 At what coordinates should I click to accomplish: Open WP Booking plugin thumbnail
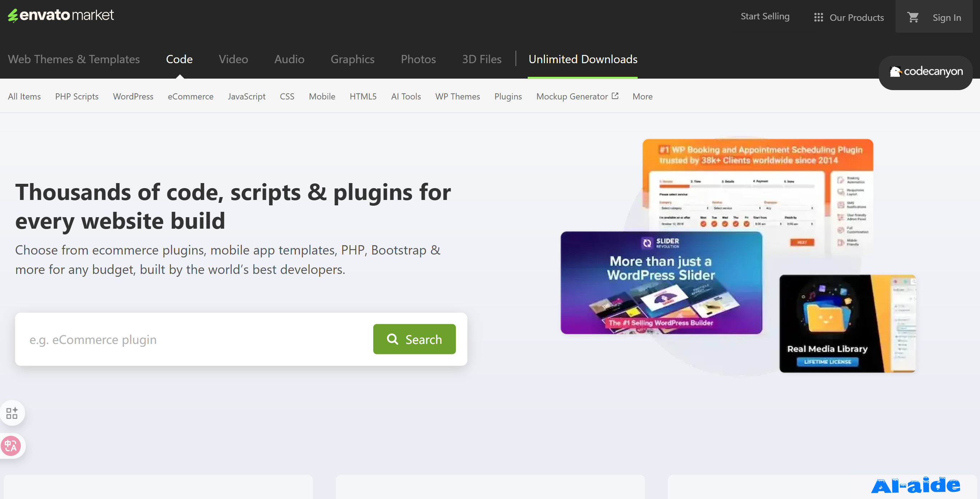pyautogui.click(x=757, y=185)
